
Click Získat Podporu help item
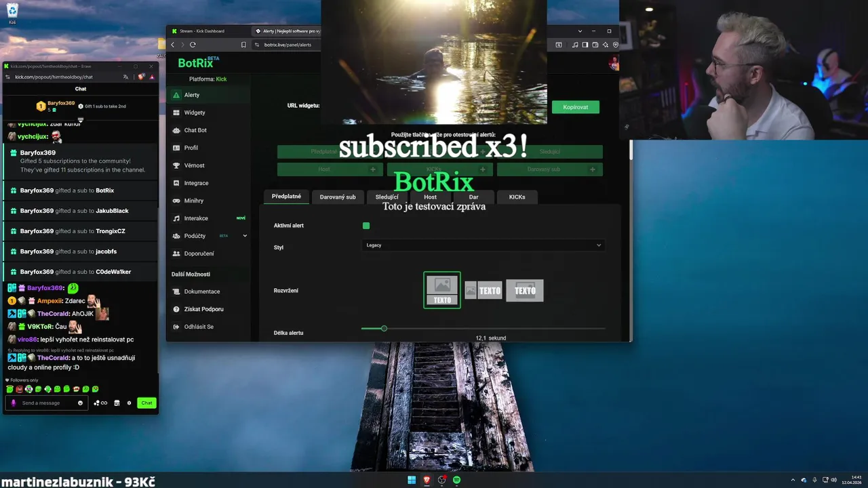[x=209, y=309]
